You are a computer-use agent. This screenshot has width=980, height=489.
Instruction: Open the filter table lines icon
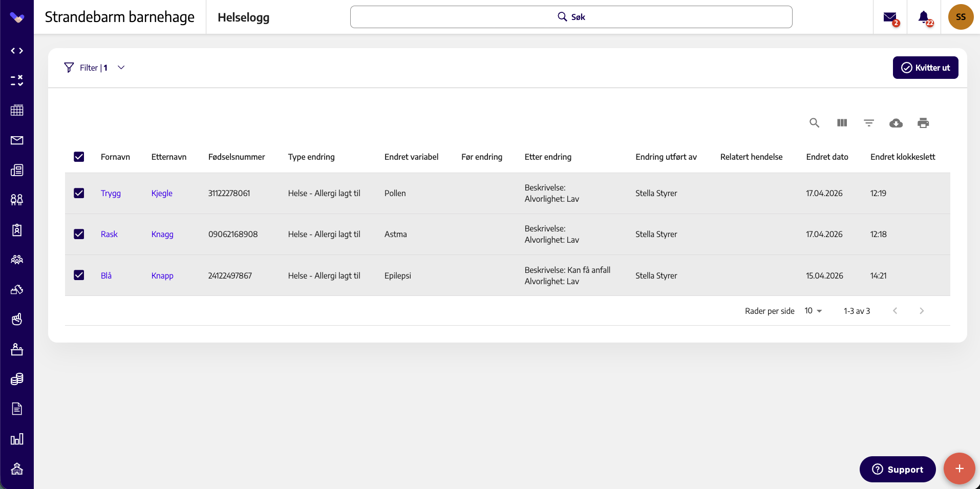click(x=869, y=123)
